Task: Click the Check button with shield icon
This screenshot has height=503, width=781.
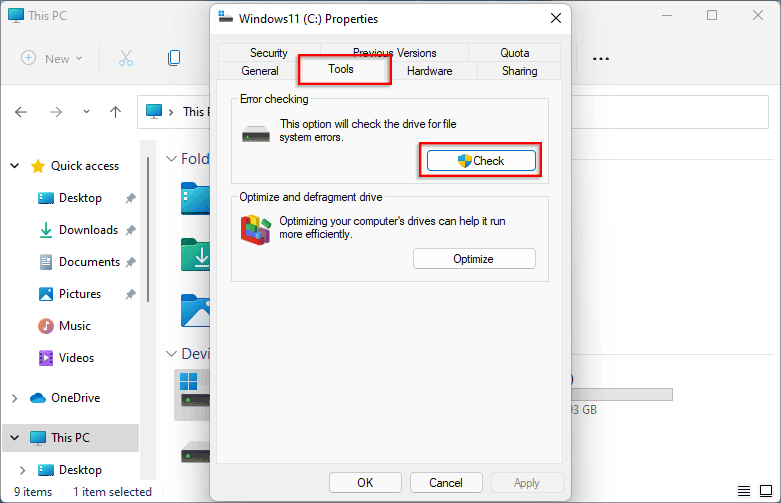Action: click(x=481, y=160)
